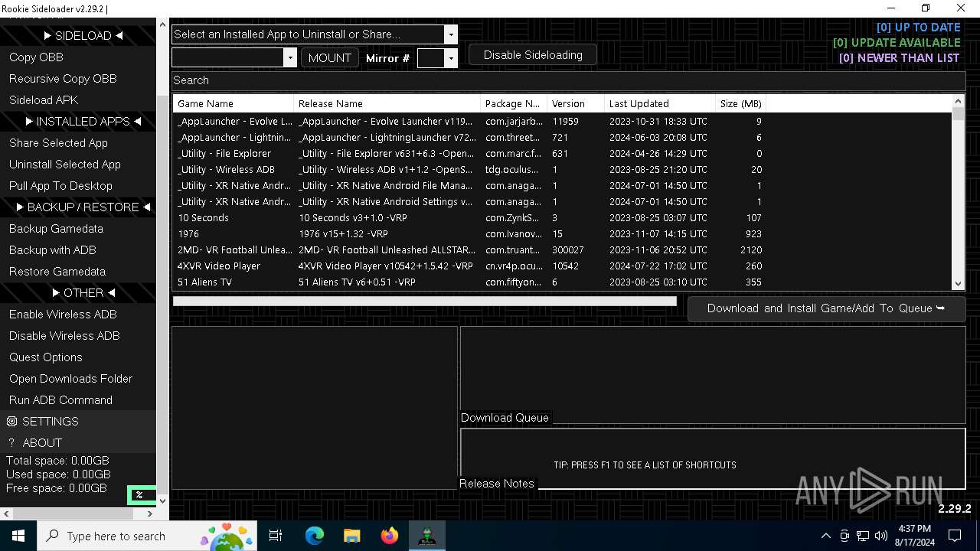Click the download progress bar
Image resolution: width=980 pixels, height=551 pixels.
coord(425,302)
